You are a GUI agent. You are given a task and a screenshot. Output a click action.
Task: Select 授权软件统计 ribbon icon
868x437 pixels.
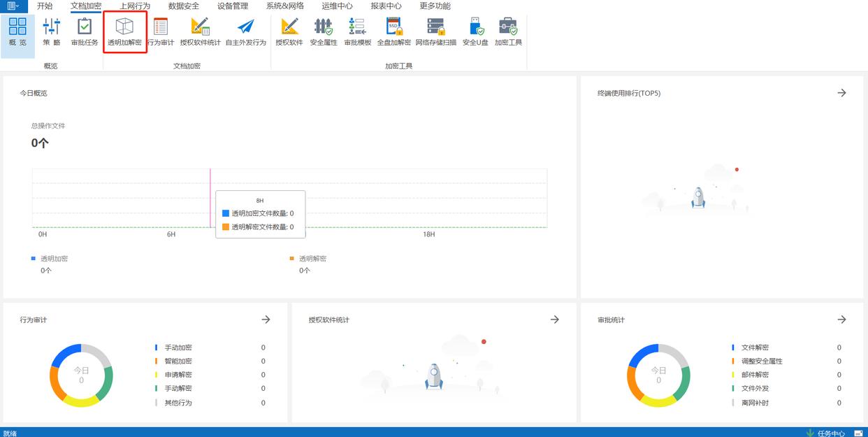pos(200,31)
